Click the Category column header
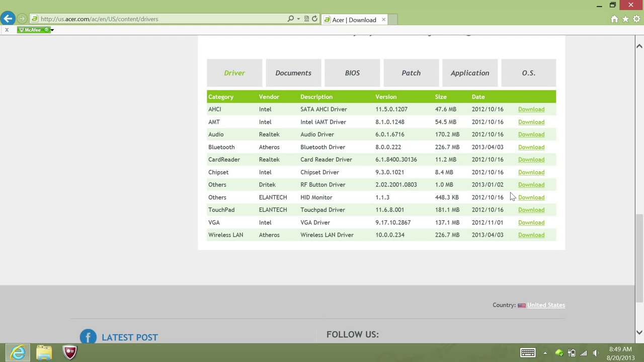 pyautogui.click(x=221, y=97)
